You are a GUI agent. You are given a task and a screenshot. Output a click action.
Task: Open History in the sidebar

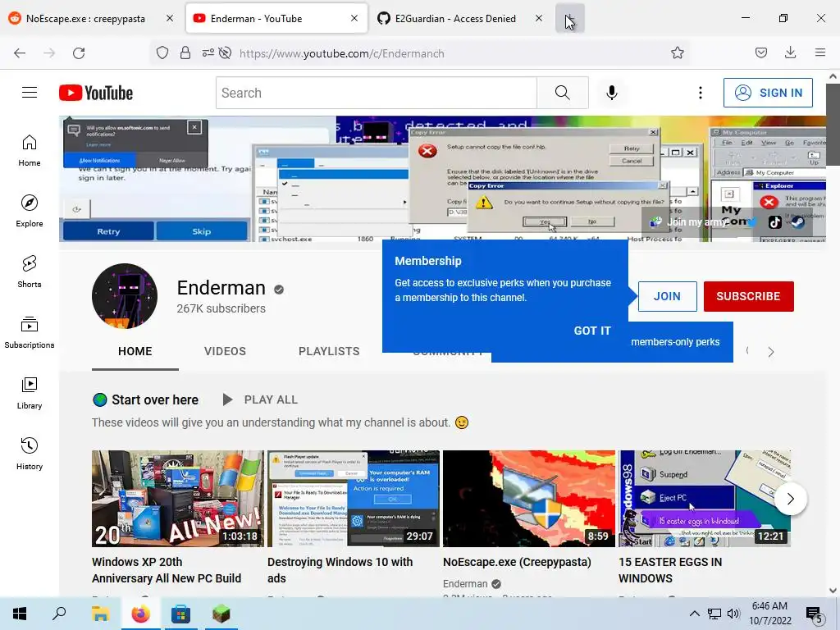click(30, 453)
